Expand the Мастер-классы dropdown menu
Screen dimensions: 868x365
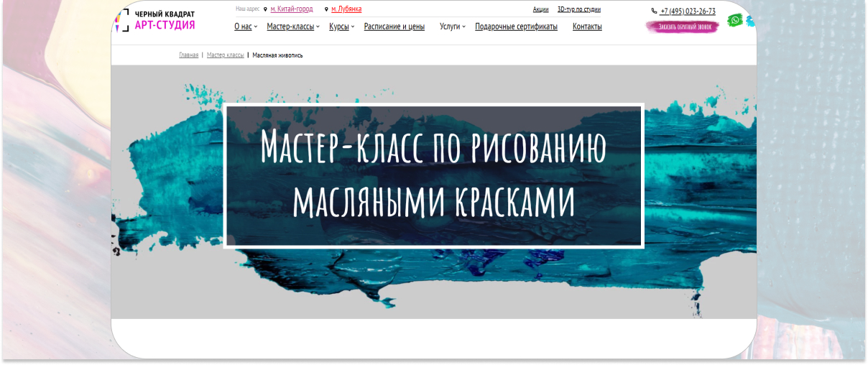coord(293,27)
